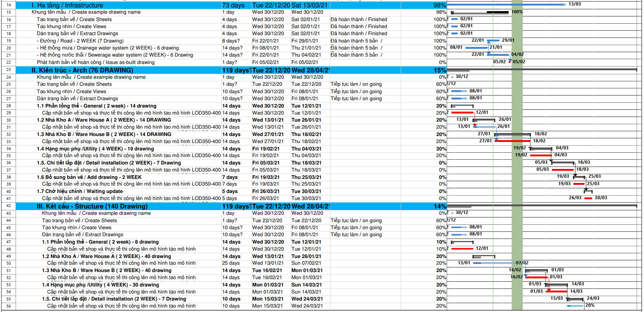Click the 15% complete cell of Kiến trúc

[439, 70]
